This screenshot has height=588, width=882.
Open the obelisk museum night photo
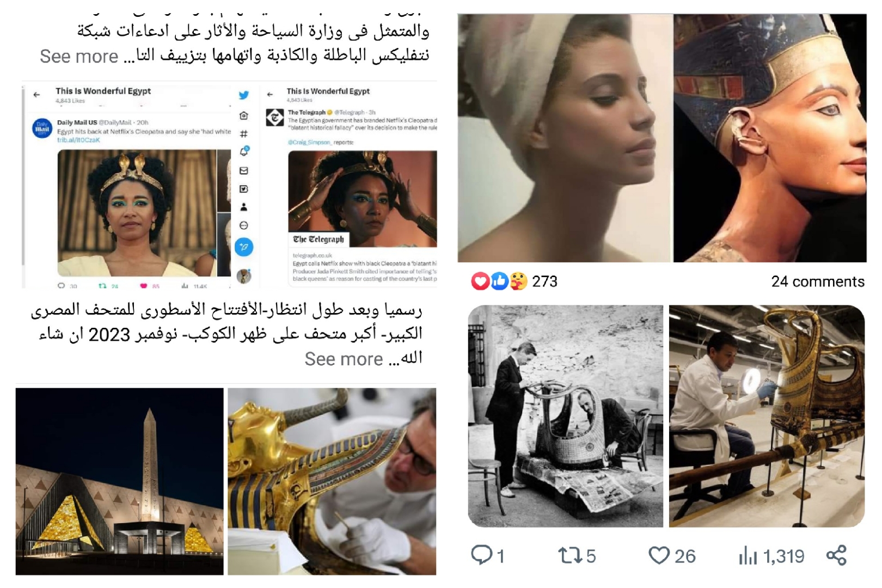coord(119,481)
